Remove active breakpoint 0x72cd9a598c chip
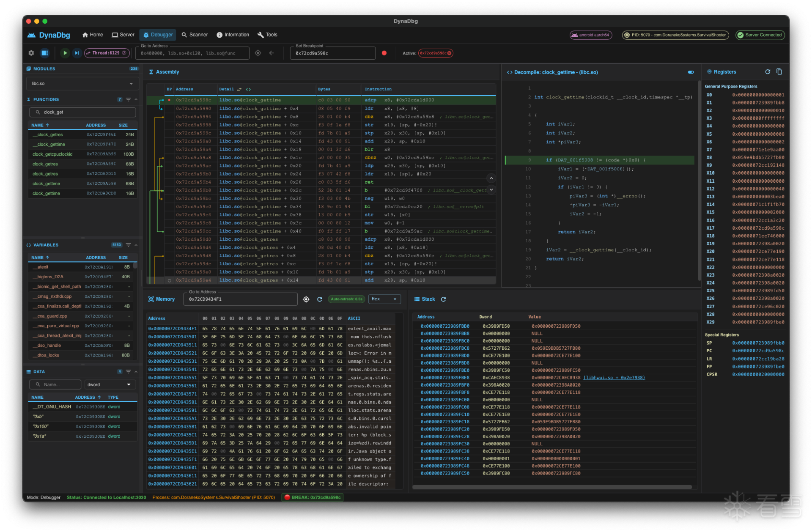The image size is (812, 532). [x=450, y=53]
